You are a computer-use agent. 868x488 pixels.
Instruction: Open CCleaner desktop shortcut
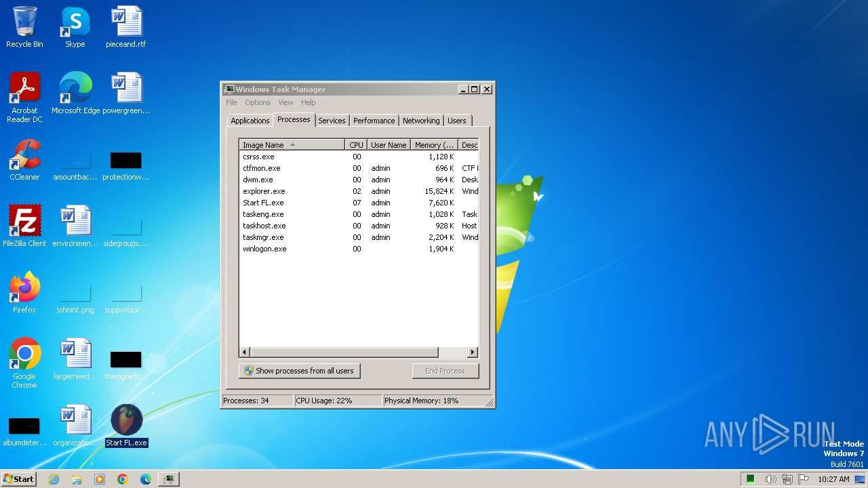(x=24, y=160)
